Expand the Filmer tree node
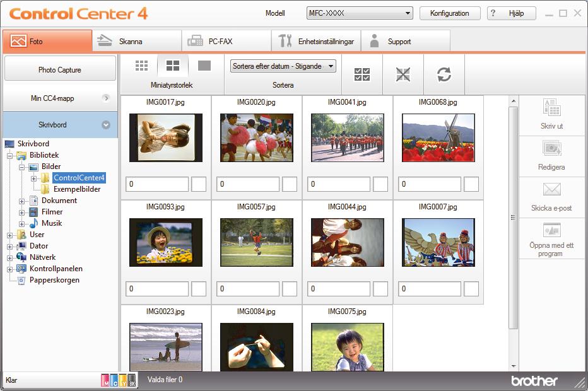Image resolution: width=588 pixels, height=391 pixels. 21,213
